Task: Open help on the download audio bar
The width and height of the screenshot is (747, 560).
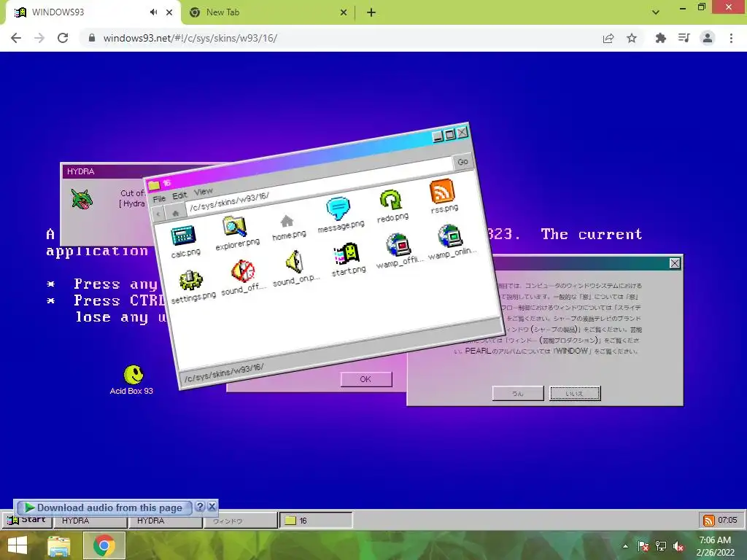Action: point(200,507)
